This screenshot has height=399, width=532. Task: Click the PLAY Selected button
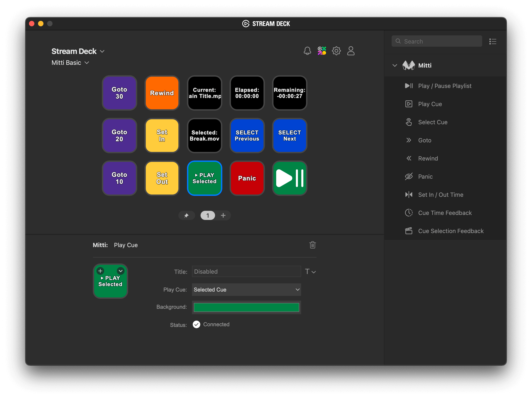click(204, 178)
